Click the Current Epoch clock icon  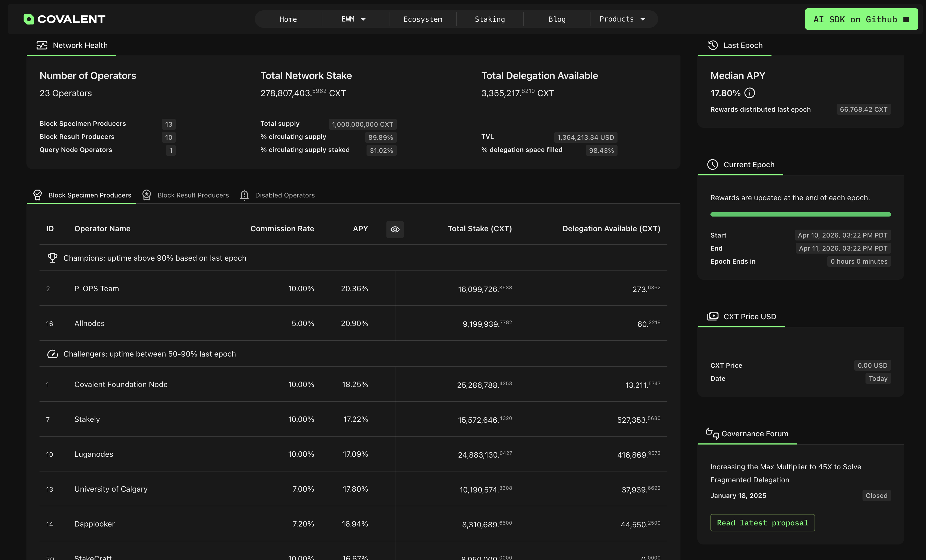tap(713, 165)
